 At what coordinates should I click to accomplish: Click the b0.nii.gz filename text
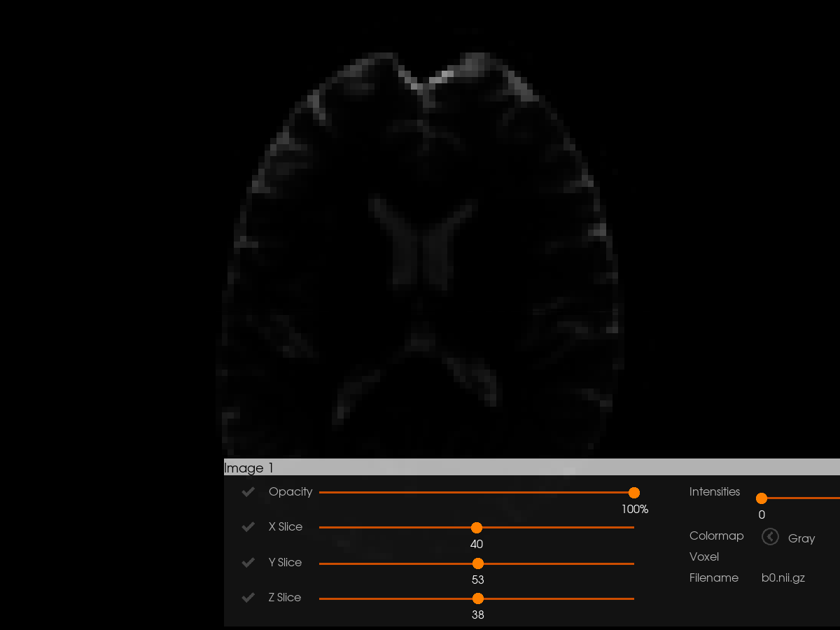(x=783, y=578)
